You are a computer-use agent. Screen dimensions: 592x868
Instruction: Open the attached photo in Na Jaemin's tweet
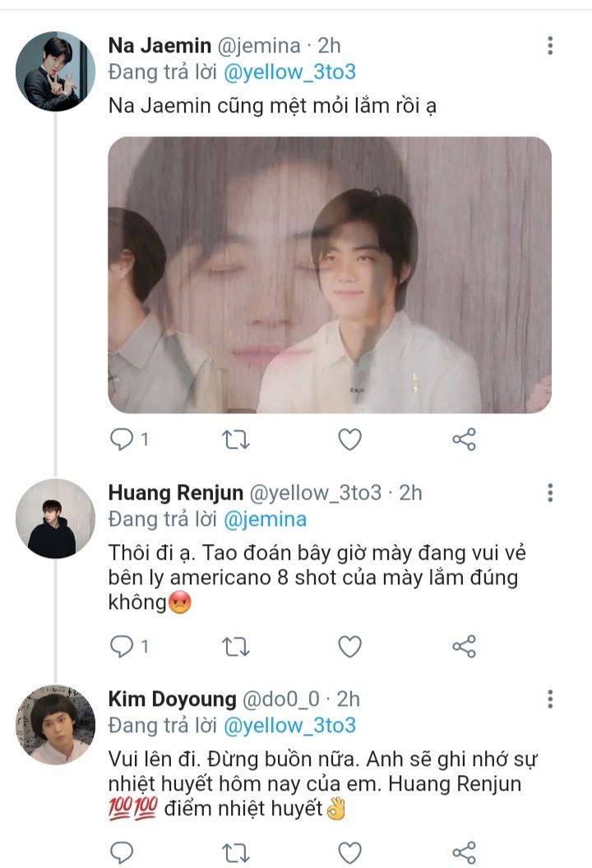point(330,275)
